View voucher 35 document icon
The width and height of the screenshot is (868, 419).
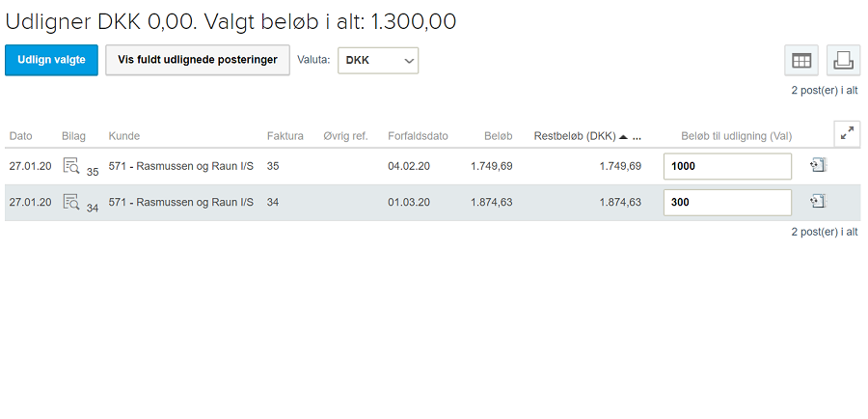pyautogui.click(x=71, y=165)
